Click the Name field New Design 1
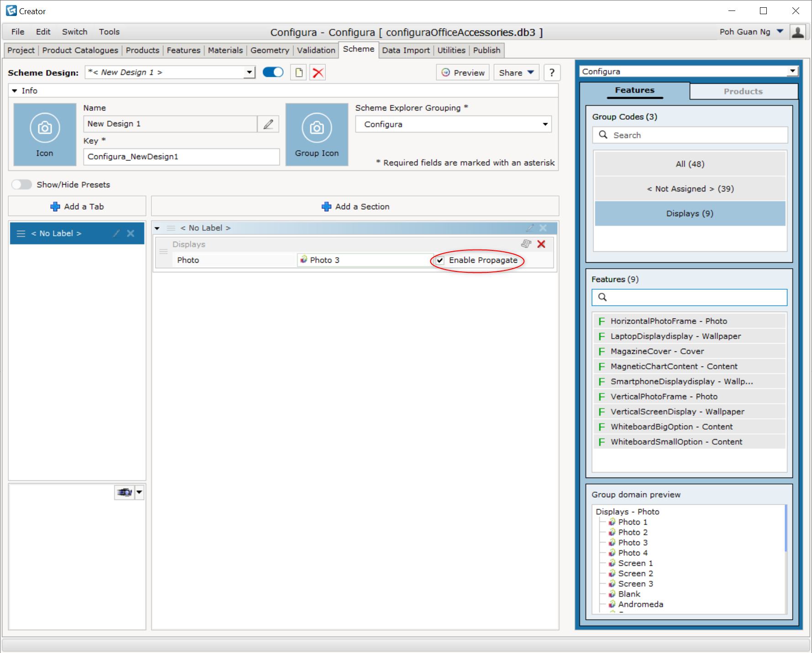 pyautogui.click(x=170, y=124)
